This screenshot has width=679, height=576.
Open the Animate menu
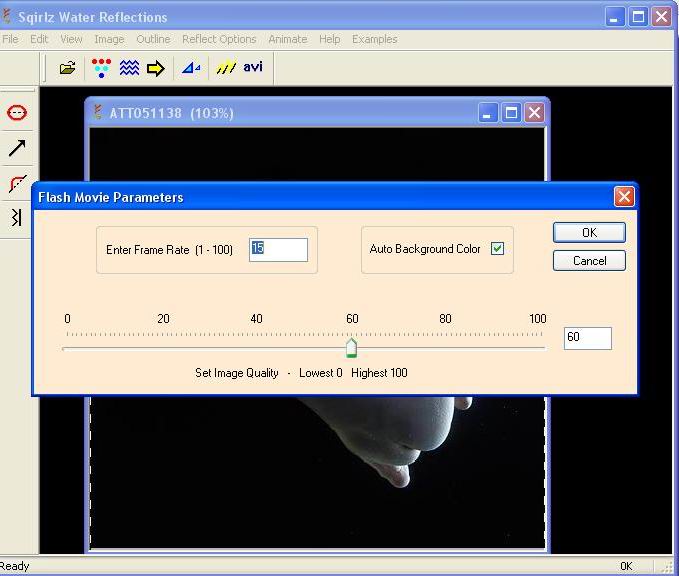tap(288, 39)
